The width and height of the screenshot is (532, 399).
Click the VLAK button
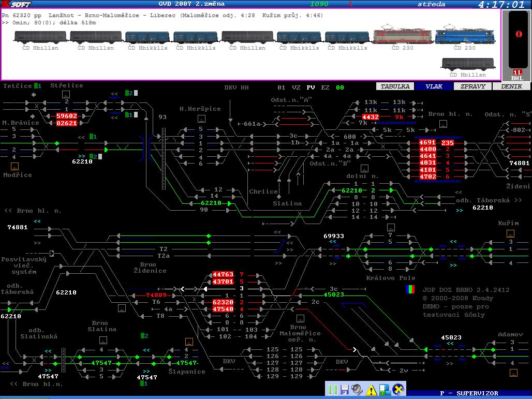[x=434, y=86]
